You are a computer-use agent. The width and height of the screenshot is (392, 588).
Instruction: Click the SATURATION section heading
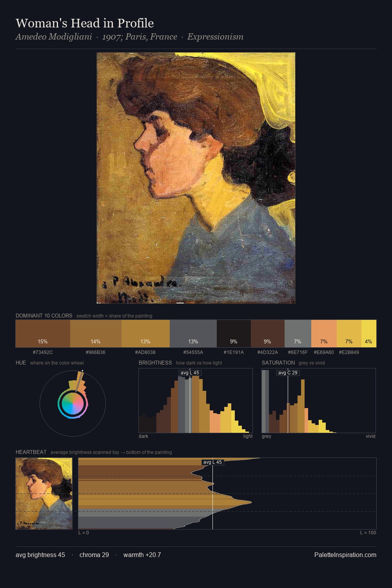click(x=278, y=363)
